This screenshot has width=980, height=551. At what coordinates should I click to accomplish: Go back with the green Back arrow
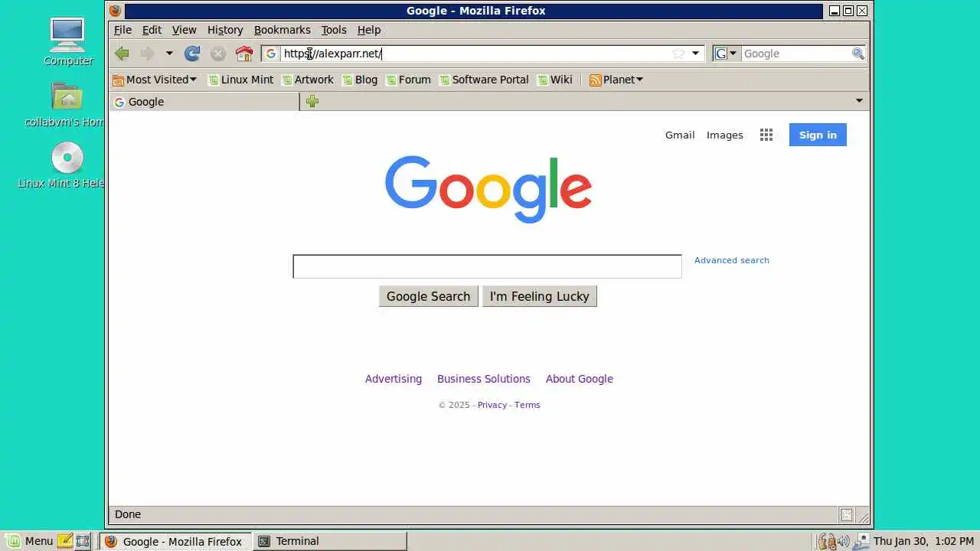[x=122, y=54]
